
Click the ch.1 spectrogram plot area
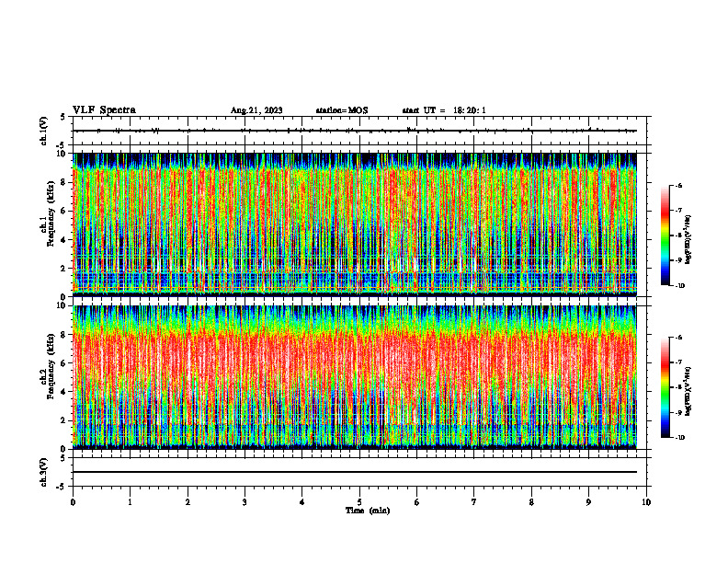(x=355, y=224)
